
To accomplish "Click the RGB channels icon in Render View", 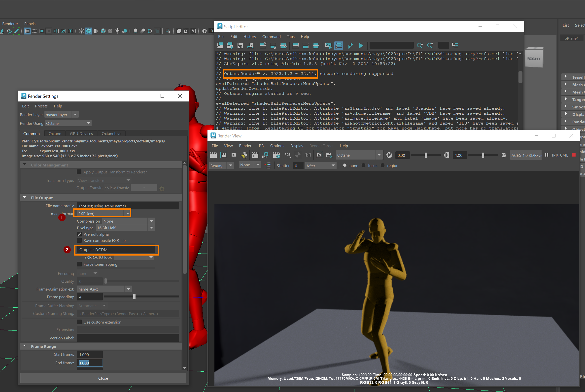I will [x=287, y=155].
